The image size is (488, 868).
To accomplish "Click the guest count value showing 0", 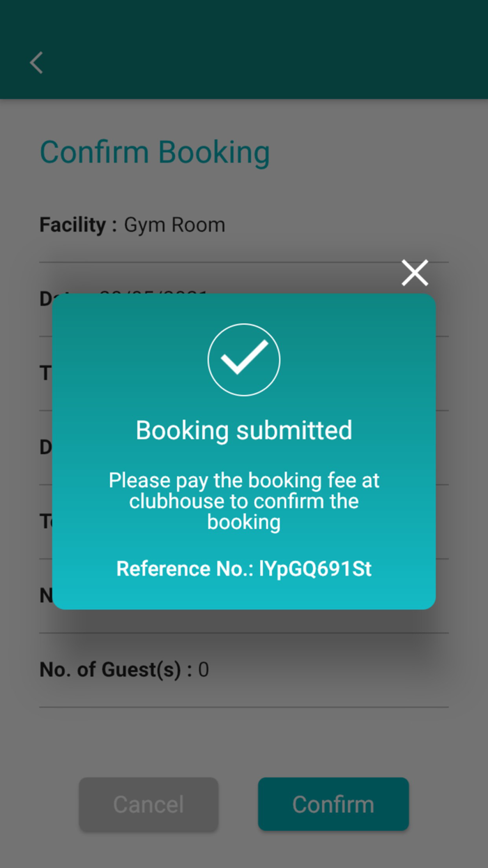I will (x=204, y=669).
